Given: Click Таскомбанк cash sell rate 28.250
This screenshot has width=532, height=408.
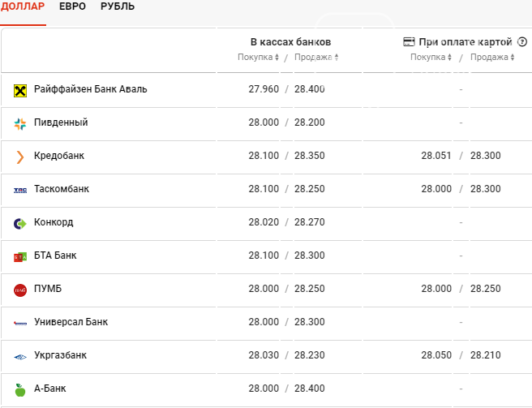Looking at the screenshot, I should tap(310, 189).
